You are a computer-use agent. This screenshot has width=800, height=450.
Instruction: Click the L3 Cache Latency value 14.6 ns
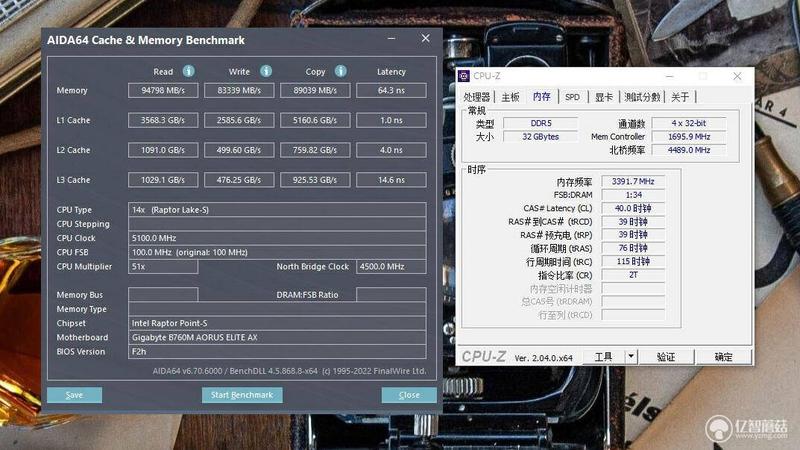pyautogui.click(x=391, y=180)
